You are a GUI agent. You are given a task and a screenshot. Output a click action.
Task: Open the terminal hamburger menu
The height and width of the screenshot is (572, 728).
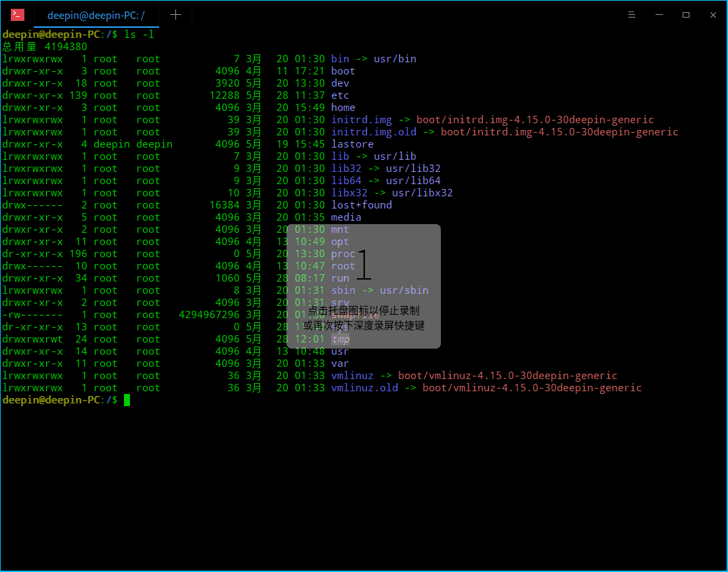[631, 15]
